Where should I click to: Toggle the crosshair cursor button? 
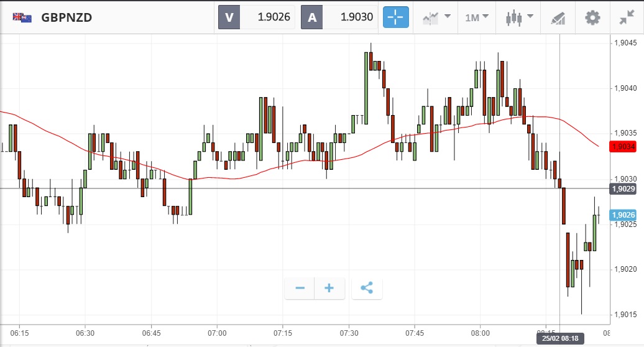coord(396,17)
